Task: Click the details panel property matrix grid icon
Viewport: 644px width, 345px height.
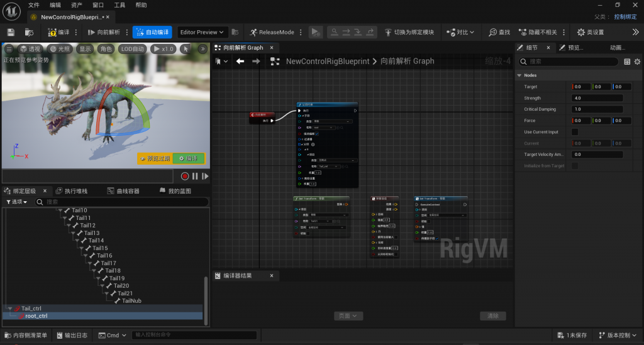Action: coord(627,62)
